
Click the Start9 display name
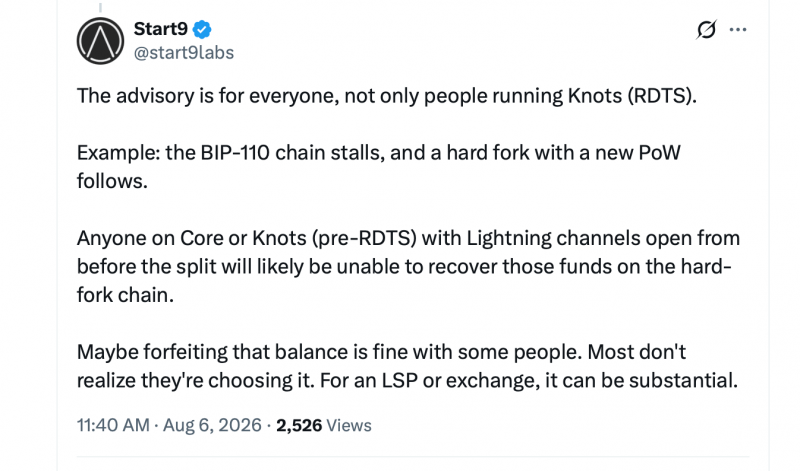[x=161, y=29]
